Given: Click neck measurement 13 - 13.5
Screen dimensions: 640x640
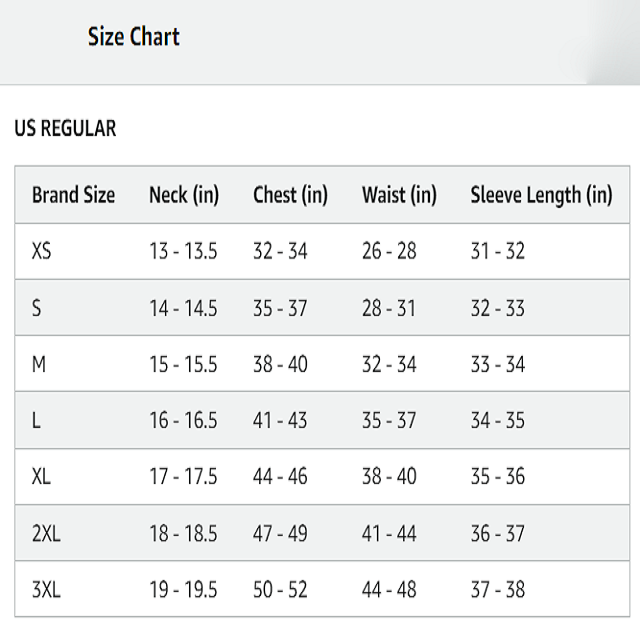Looking at the screenshot, I should 183,252.
